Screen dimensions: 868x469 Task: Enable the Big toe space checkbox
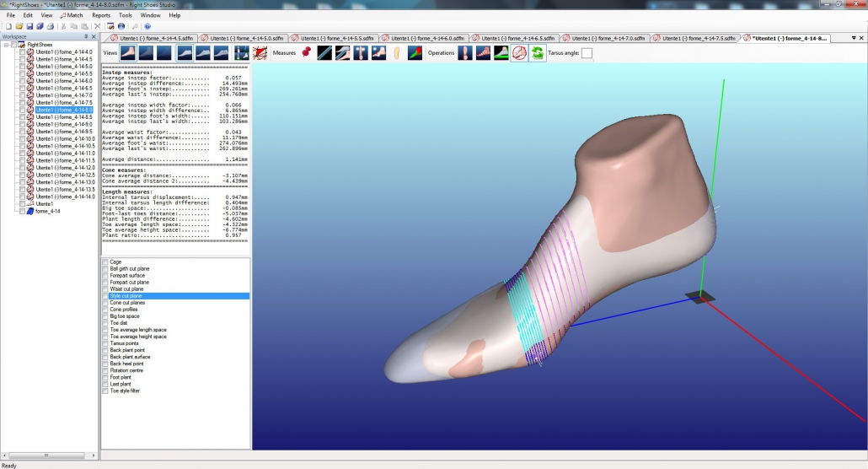(105, 316)
